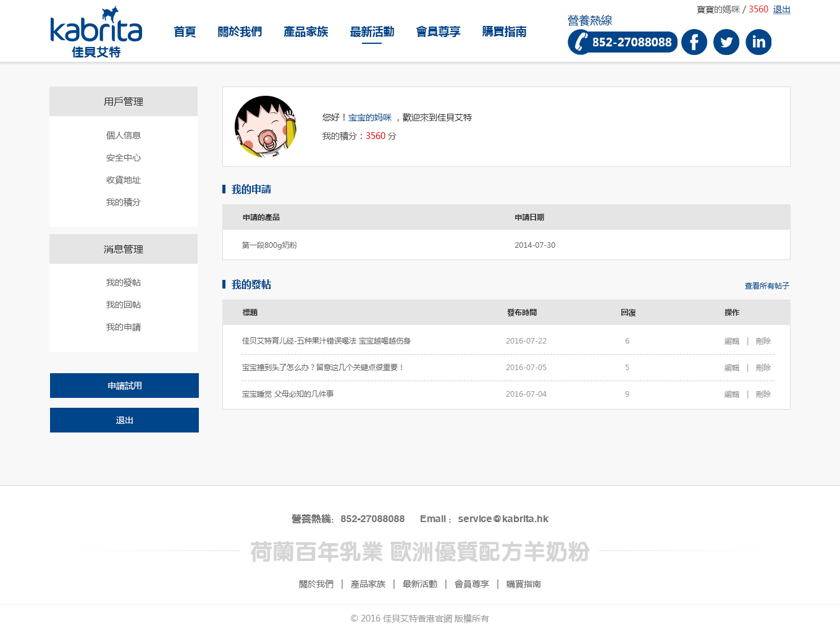This screenshot has height=637, width=840.
Task: Open 安全中心 in the sidebar
Action: [x=124, y=158]
